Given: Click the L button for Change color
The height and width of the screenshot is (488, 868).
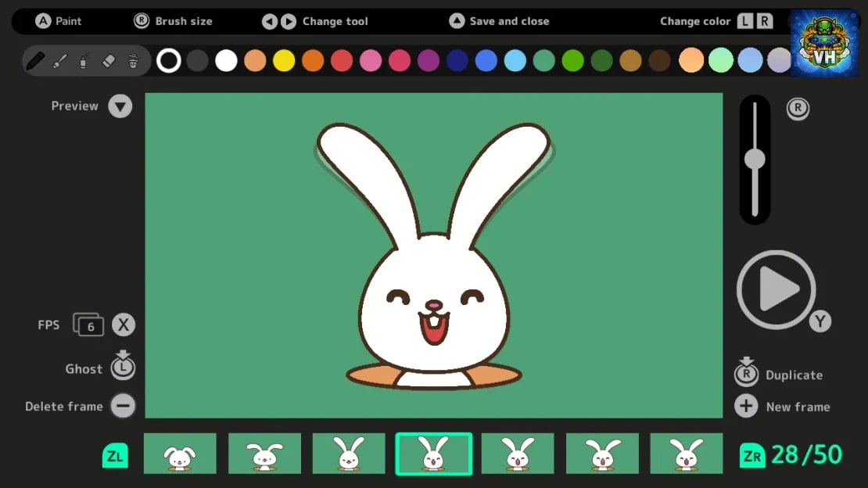Looking at the screenshot, I should coord(745,21).
